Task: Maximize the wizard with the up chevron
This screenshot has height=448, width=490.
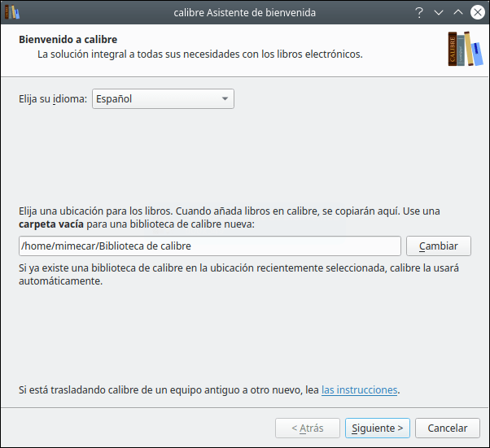Action: click(x=458, y=12)
